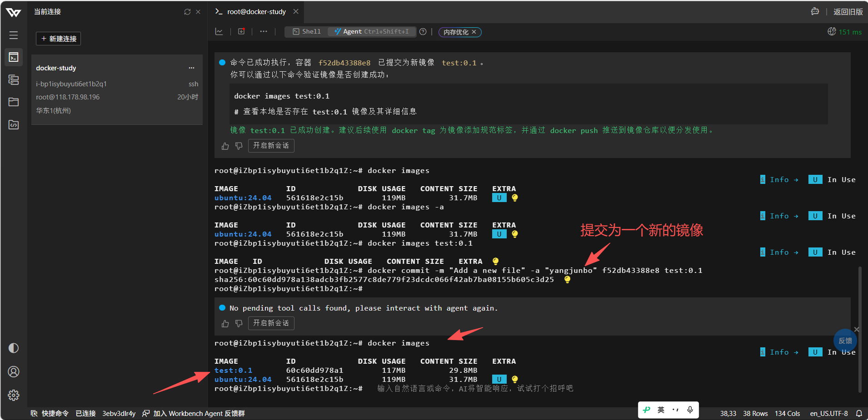Click the lightbulb after the sha256 hash
The width and height of the screenshot is (868, 420).
click(567, 280)
